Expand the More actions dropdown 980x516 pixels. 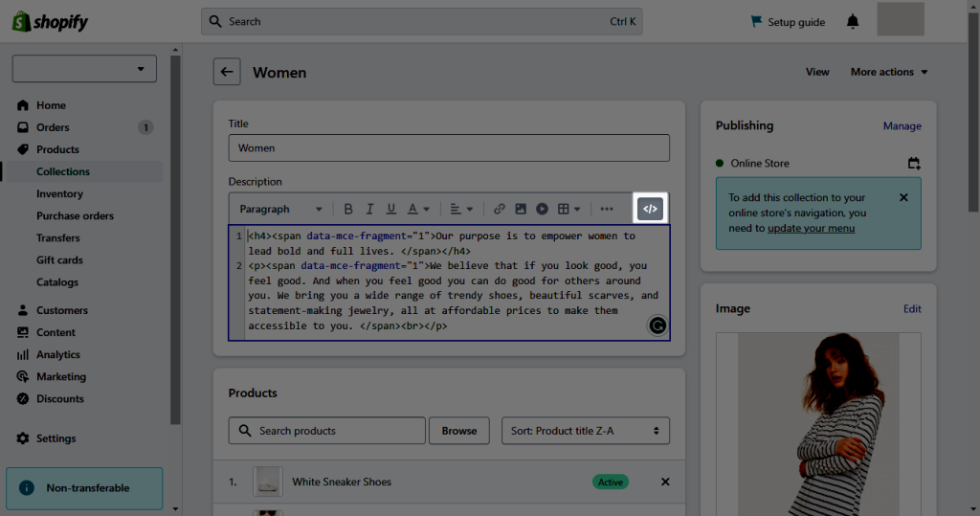point(889,72)
